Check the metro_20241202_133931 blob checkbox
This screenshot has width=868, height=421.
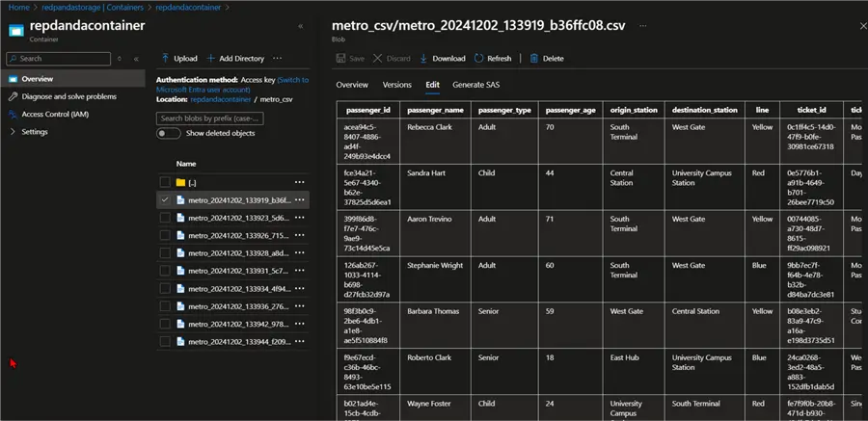point(165,271)
